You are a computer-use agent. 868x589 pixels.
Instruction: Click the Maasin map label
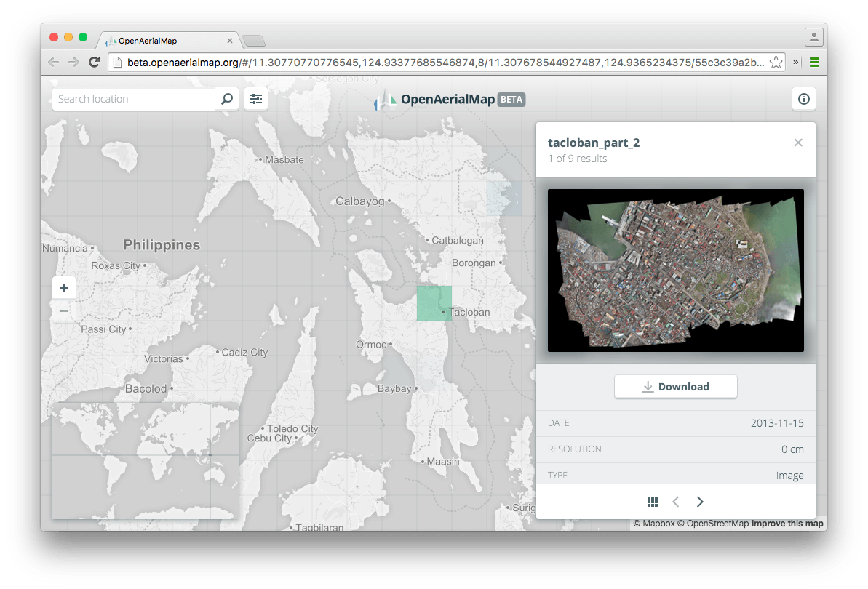point(443,461)
